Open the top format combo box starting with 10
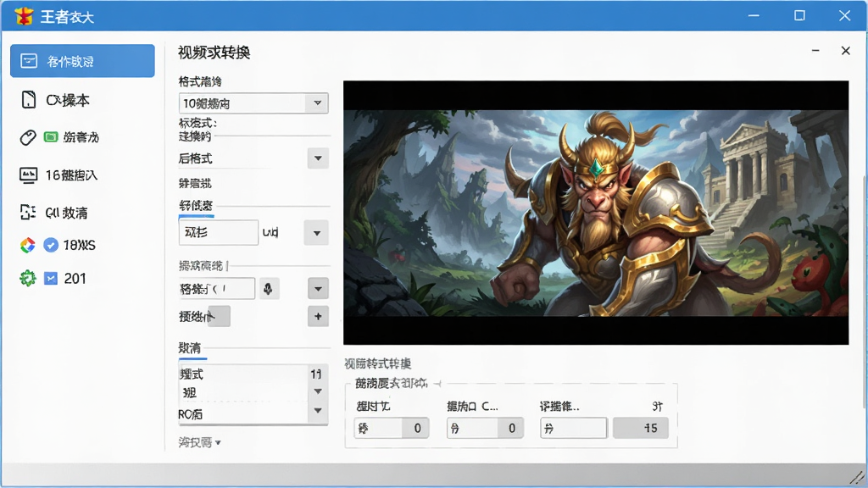 (253, 103)
